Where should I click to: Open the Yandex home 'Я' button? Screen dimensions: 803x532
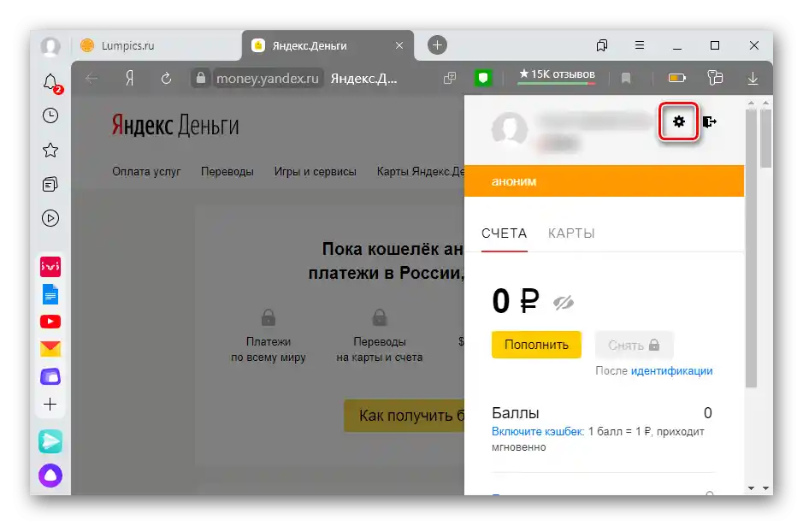point(130,79)
